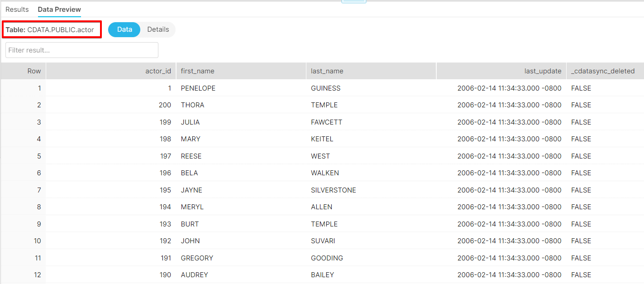Click the last_name column header

pos(327,71)
